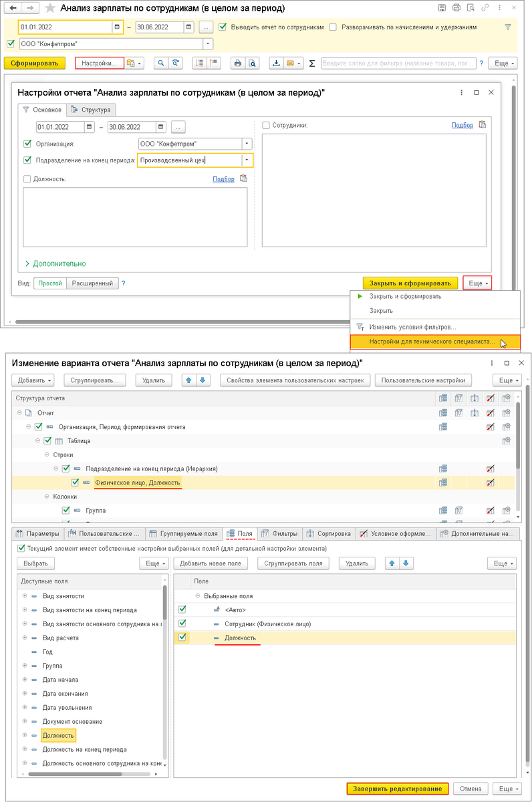Collapse the Выбранные поля node
The image size is (532, 802).
[198, 596]
